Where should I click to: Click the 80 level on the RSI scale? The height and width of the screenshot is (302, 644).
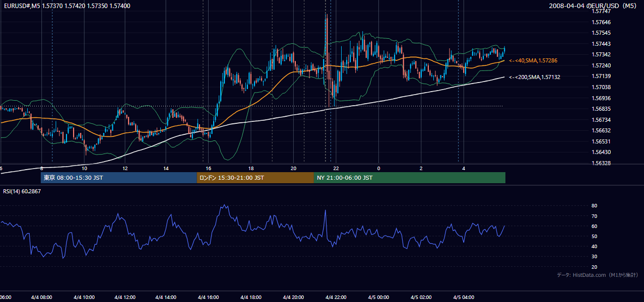[x=595, y=206]
